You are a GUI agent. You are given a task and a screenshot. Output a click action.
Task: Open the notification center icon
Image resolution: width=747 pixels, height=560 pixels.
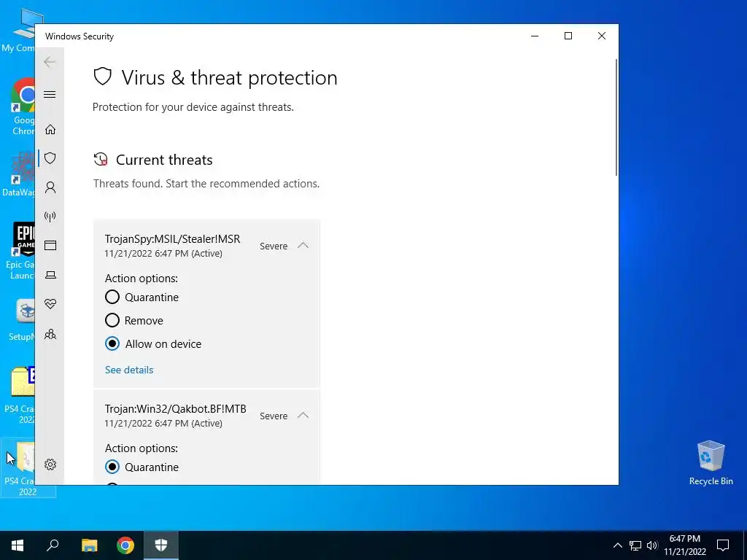(723, 545)
